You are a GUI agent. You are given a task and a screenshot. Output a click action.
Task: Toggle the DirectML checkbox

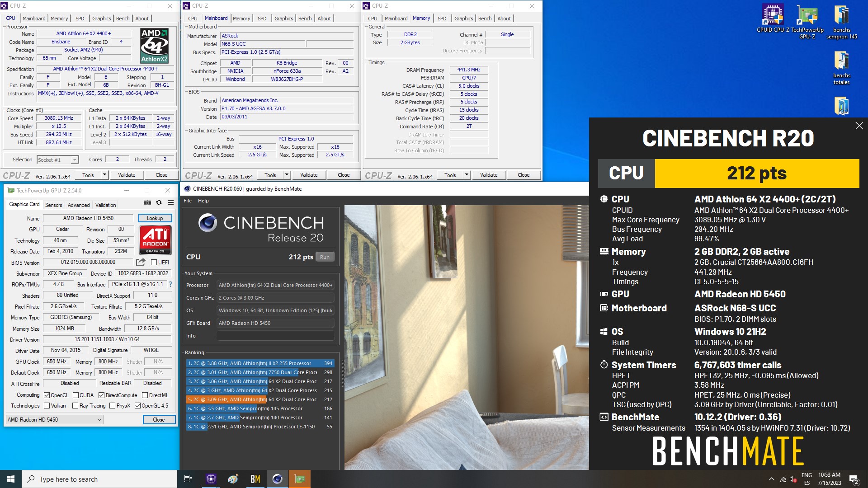145,395
